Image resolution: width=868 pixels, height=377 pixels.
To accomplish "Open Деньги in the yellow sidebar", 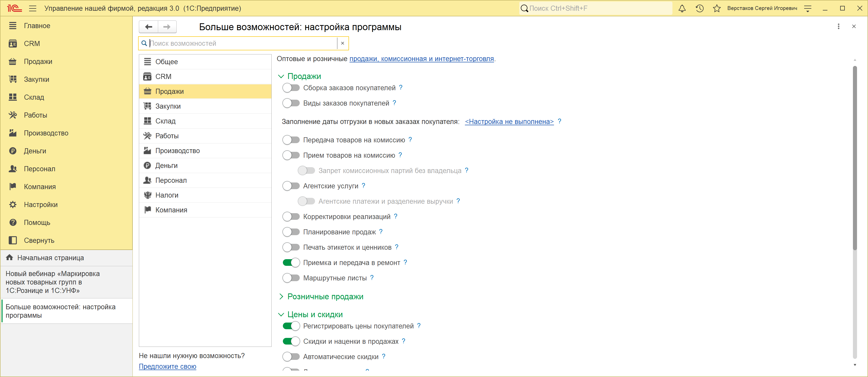I will [x=66, y=151].
